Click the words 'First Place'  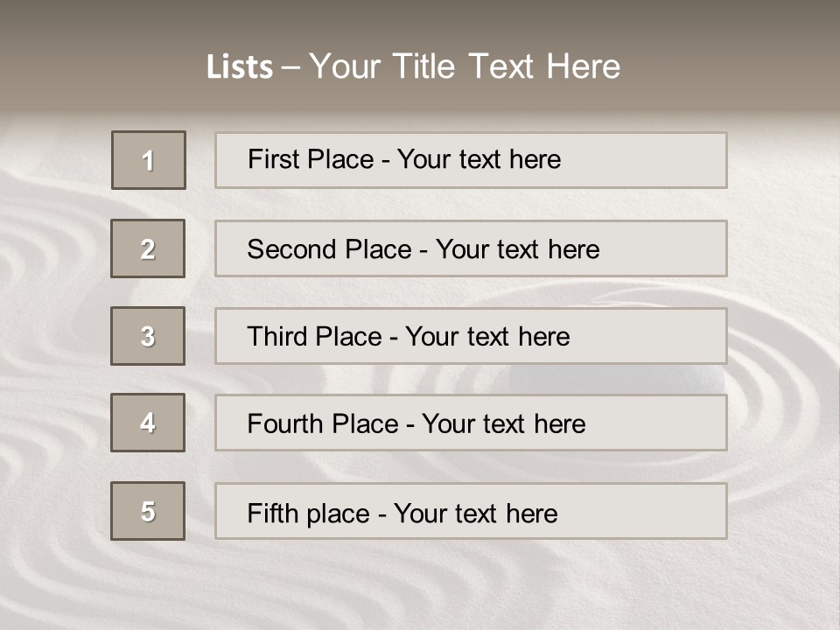(x=311, y=159)
